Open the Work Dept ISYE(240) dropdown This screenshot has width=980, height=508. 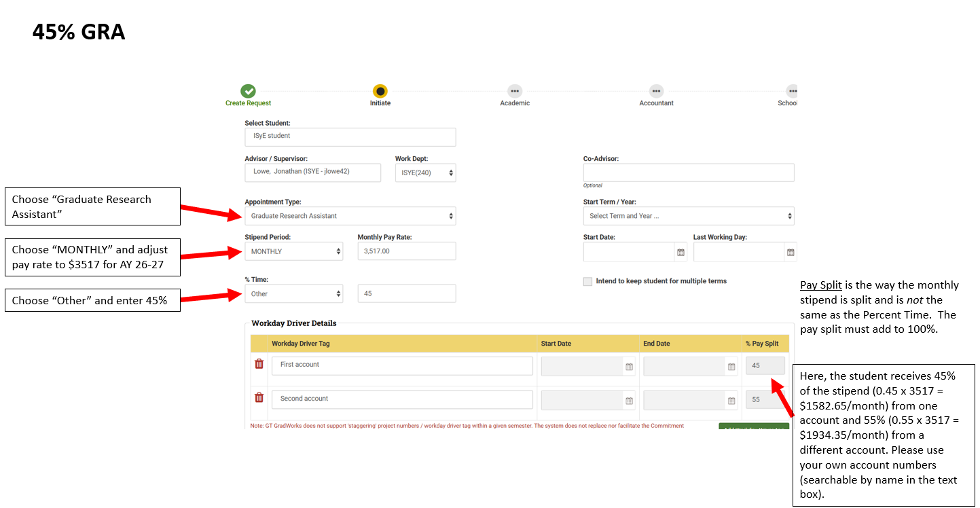pyautogui.click(x=426, y=173)
